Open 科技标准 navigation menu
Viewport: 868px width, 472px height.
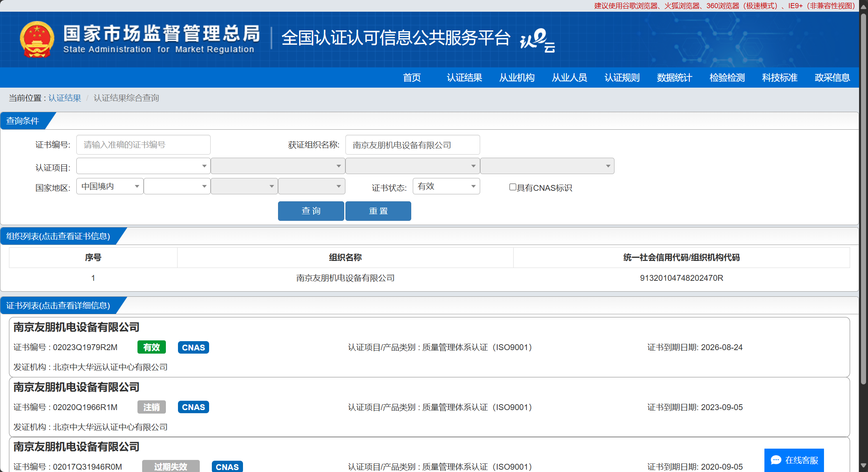tap(780, 77)
